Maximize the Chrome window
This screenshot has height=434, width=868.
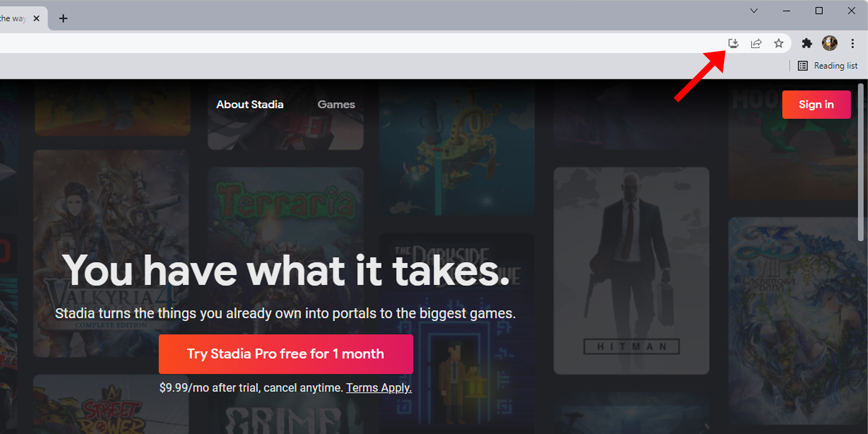tap(819, 11)
